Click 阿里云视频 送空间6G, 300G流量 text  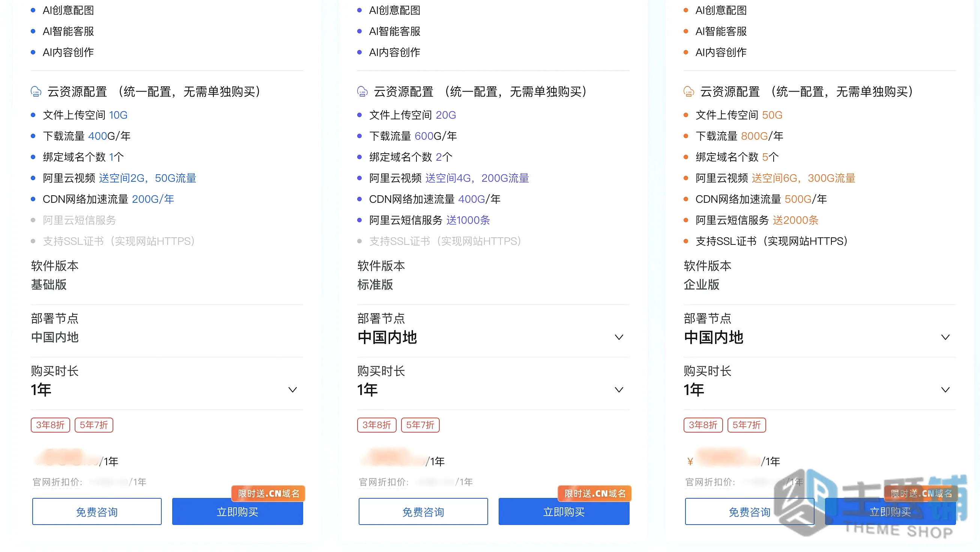tap(776, 178)
